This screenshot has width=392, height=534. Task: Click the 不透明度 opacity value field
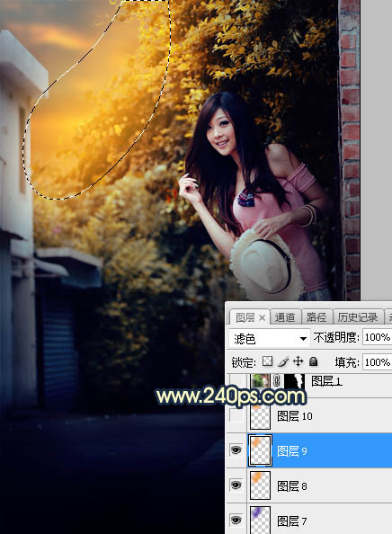pyautogui.click(x=377, y=337)
